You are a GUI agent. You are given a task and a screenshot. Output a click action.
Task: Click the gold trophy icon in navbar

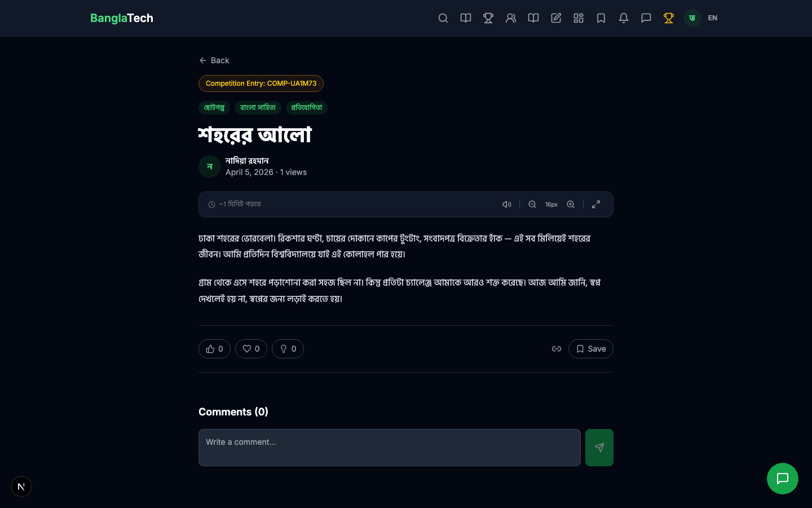point(669,18)
